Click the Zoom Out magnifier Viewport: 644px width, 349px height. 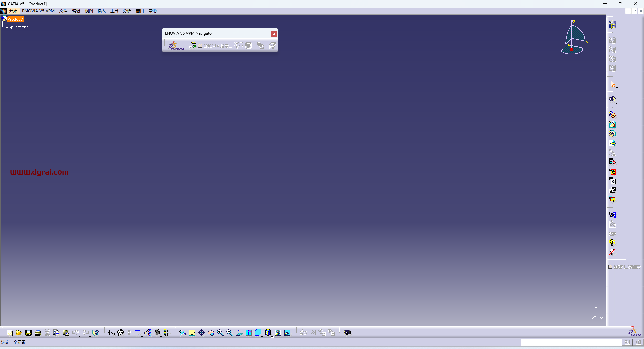coord(230,333)
